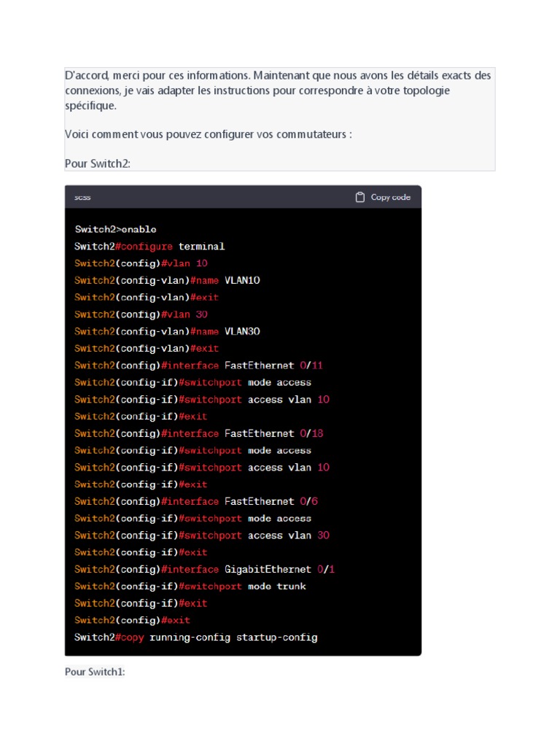Screen dimensions: 560x747
Task: Click the paragraph starting 'D'accord, merci'
Action: pos(278,90)
